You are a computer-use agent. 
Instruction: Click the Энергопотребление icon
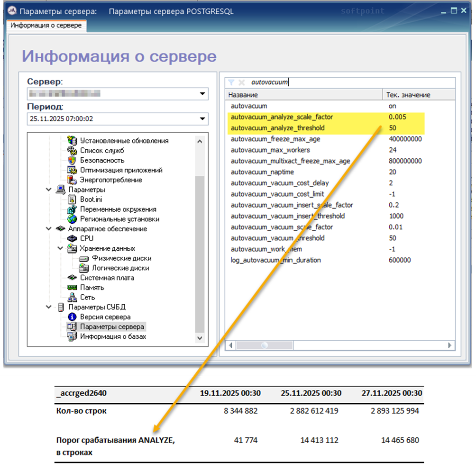click(x=72, y=180)
